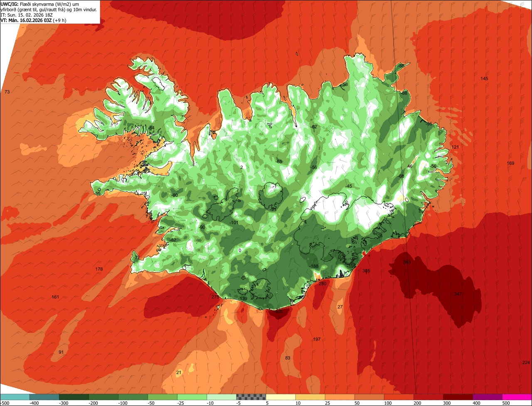The width and height of the screenshot is (532, 406).
Task: Click the land value -101 in central Iceland
Action: click(234, 223)
